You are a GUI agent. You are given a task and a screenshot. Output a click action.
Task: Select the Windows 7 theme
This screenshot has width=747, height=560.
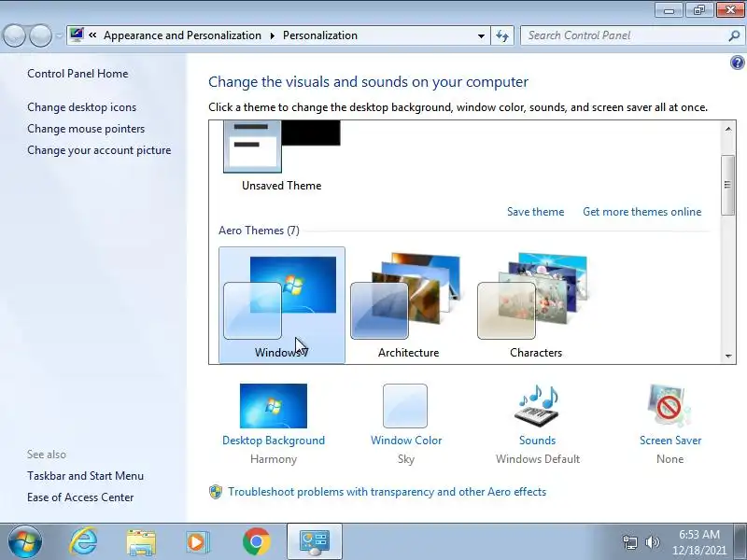coord(282,305)
